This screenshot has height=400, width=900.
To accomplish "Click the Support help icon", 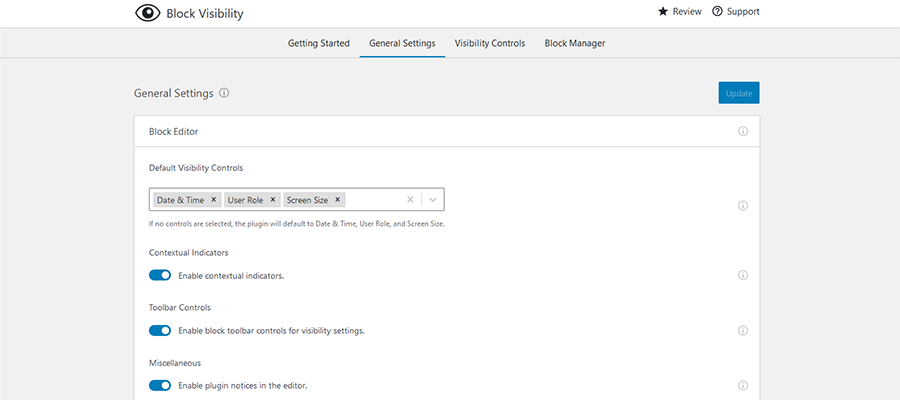I will pyautogui.click(x=717, y=12).
